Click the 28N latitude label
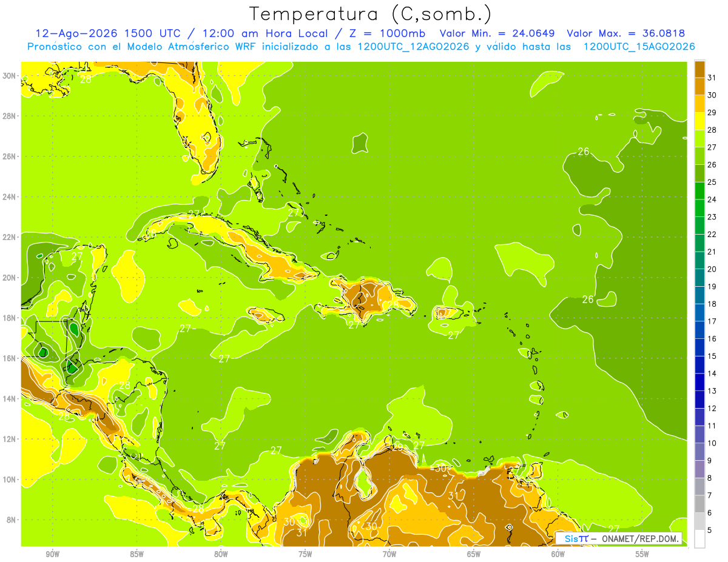Screen dimensions: 728x562 10,116
